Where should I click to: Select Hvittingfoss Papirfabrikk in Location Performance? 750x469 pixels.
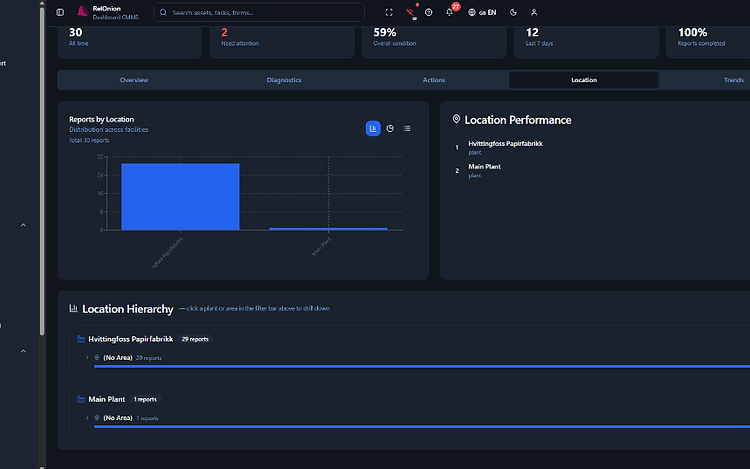click(x=505, y=143)
